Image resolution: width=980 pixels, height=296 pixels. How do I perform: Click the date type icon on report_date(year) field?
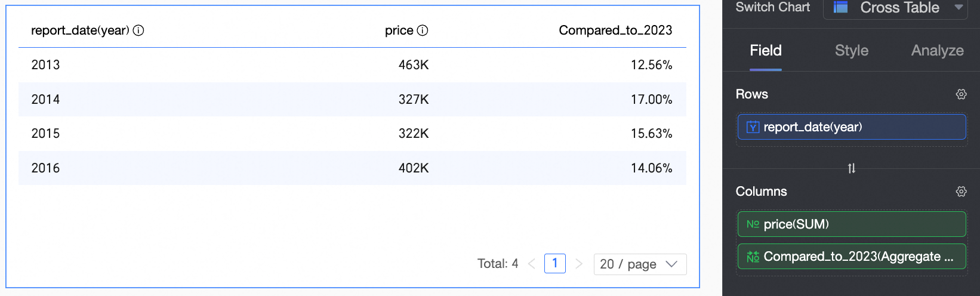tap(753, 127)
